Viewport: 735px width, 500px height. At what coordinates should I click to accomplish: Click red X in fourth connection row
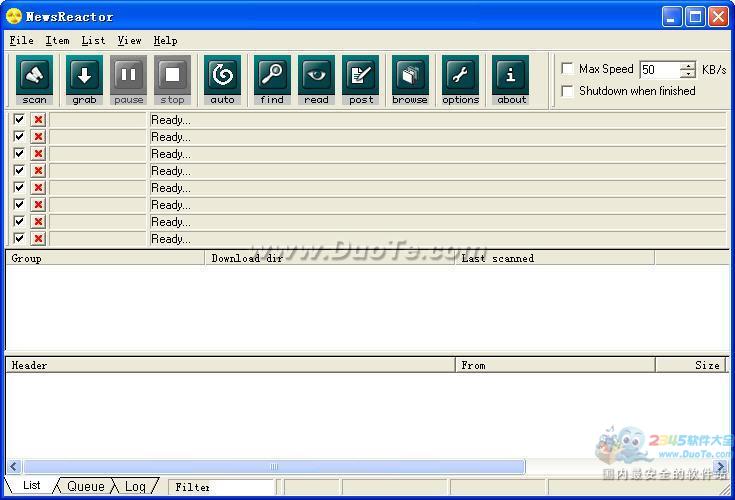38,171
